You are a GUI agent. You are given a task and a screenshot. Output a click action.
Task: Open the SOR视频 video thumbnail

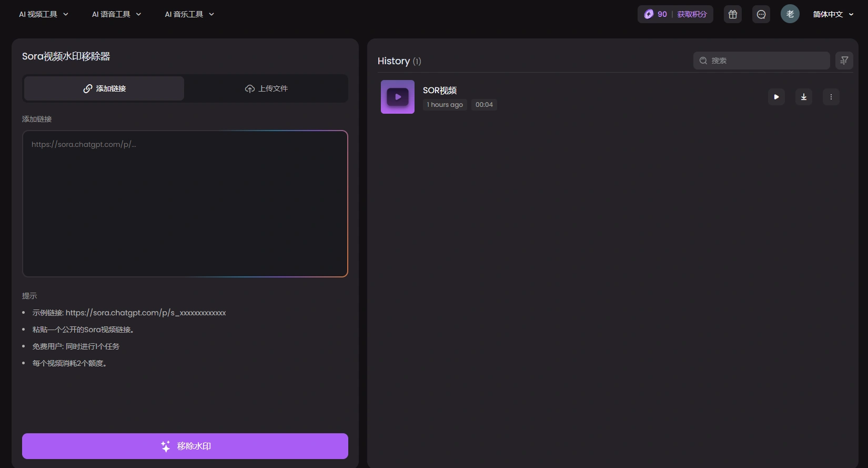click(397, 97)
